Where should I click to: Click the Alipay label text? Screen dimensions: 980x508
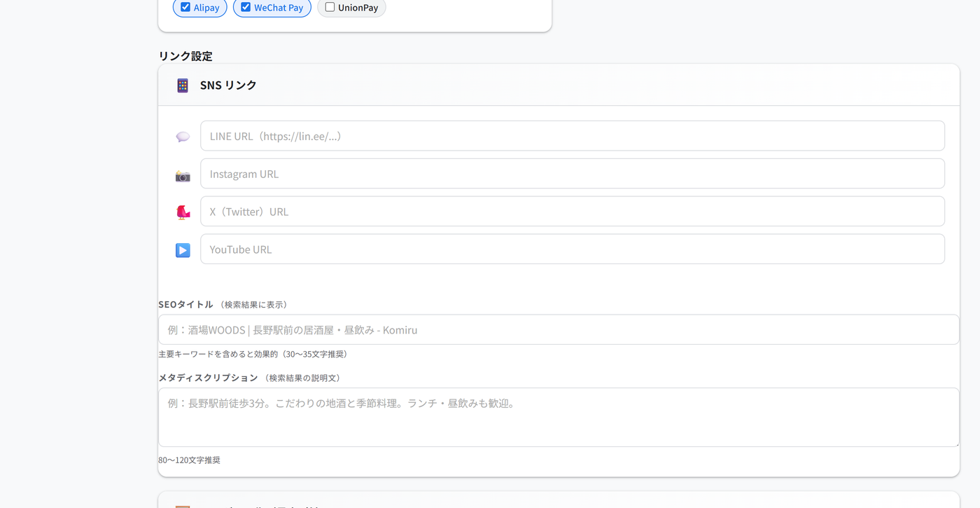[206, 8]
